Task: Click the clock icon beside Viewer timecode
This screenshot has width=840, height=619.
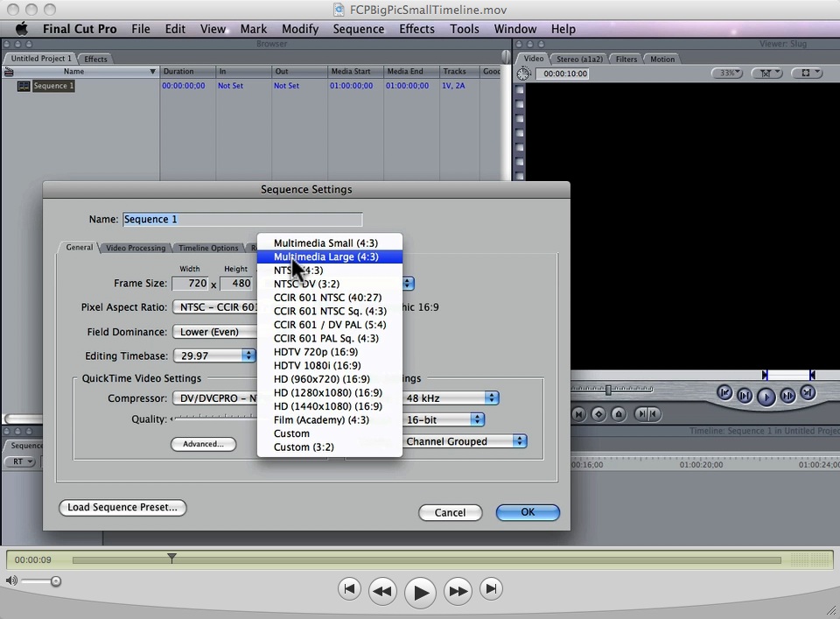Action: (523, 74)
